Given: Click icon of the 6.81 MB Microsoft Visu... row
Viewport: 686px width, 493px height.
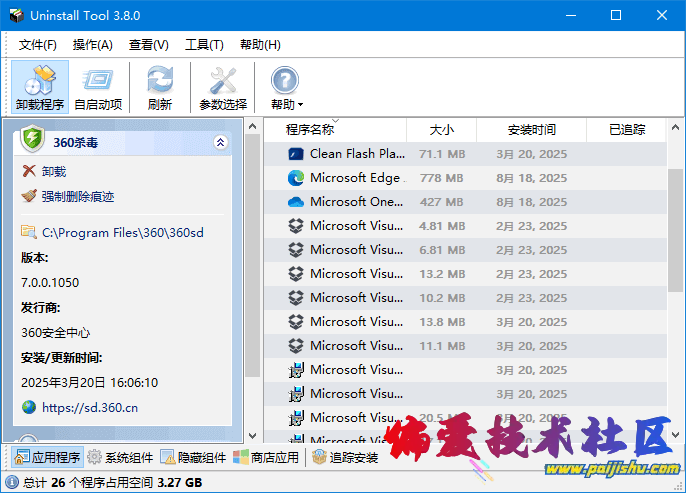Looking at the screenshot, I should (296, 250).
